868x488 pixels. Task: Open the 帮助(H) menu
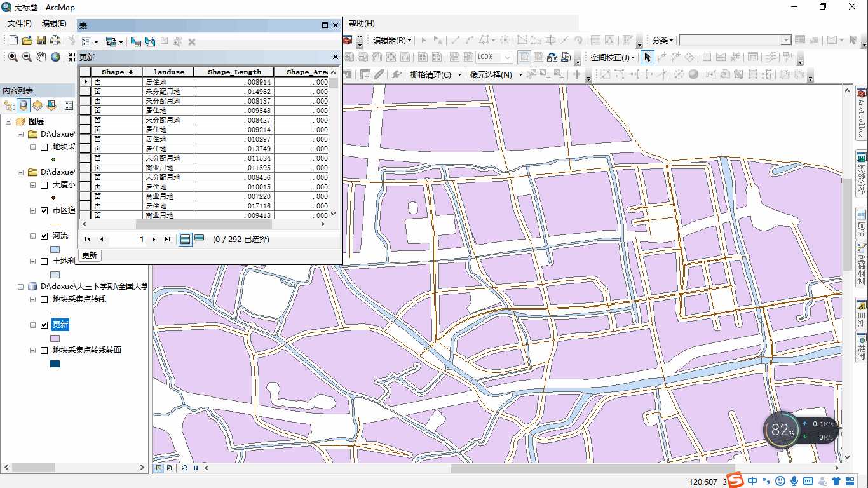[362, 24]
